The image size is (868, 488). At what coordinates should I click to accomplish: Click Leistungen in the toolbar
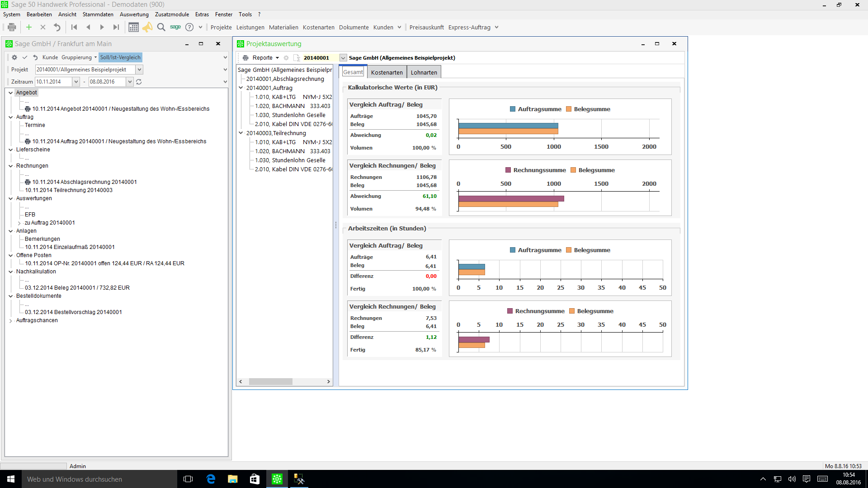250,28
